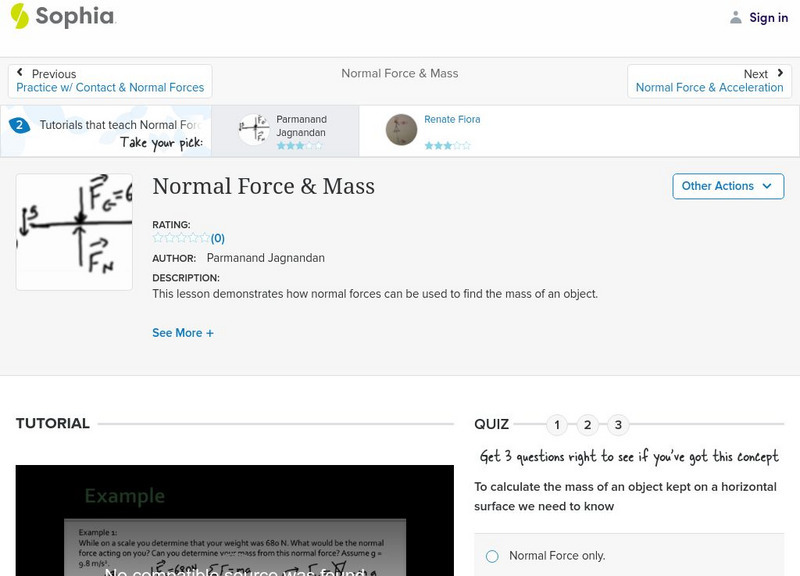Click the large force diagram lesson thumbnail
800x576 pixels.
tap(74, 232)
